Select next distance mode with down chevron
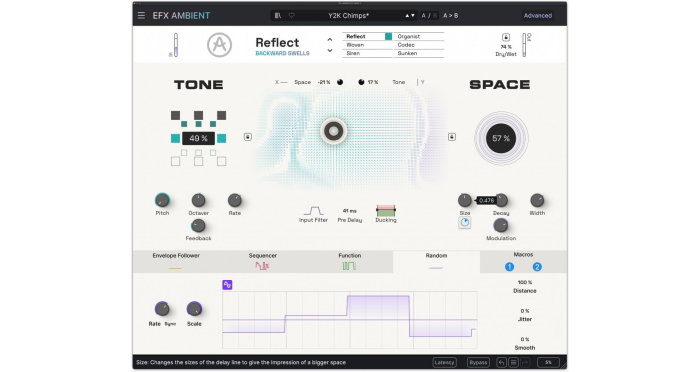 [x=329, y=50]
